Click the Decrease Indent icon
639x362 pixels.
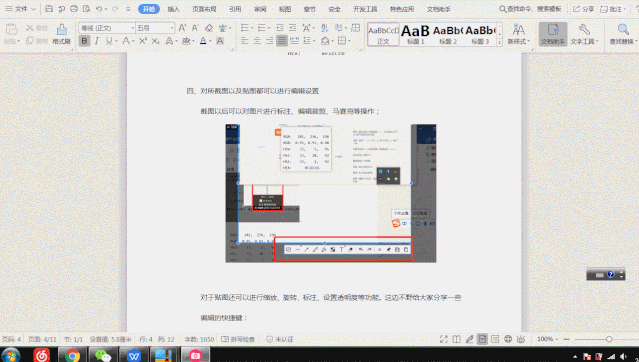(280, 28)
